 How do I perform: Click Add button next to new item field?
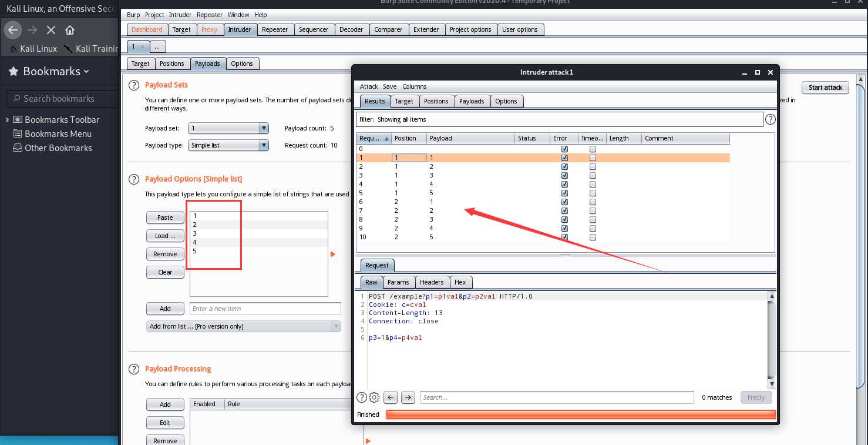pyautogui.click(x=165, y=309)
